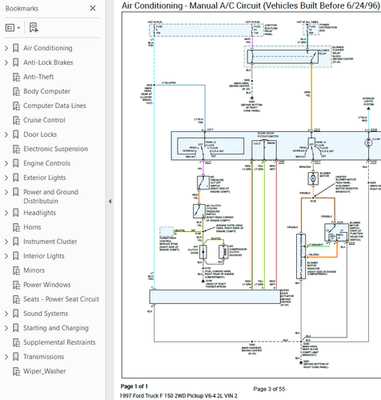The width and height of the screenshot is (381, 400).
Task: Open the Electronic Suspension bookmark
Action: (x=56, y=149)
